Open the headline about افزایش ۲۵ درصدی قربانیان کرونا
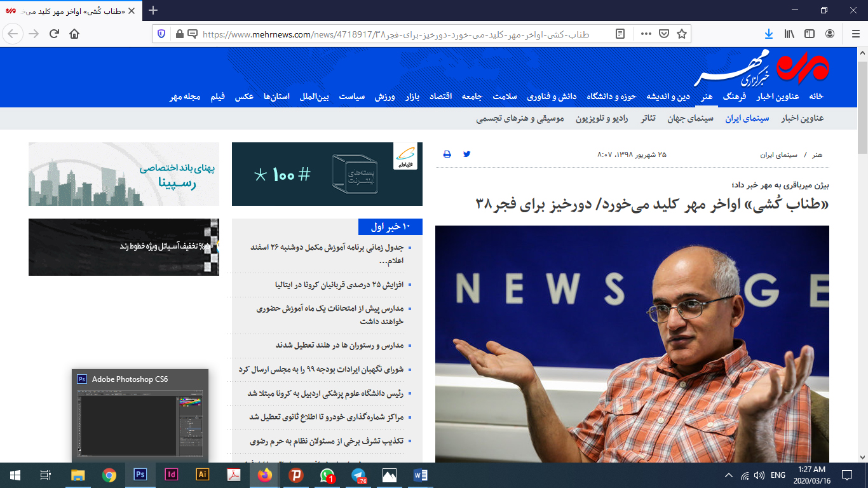This screenshot has height=488, width=868. point(337,285)
